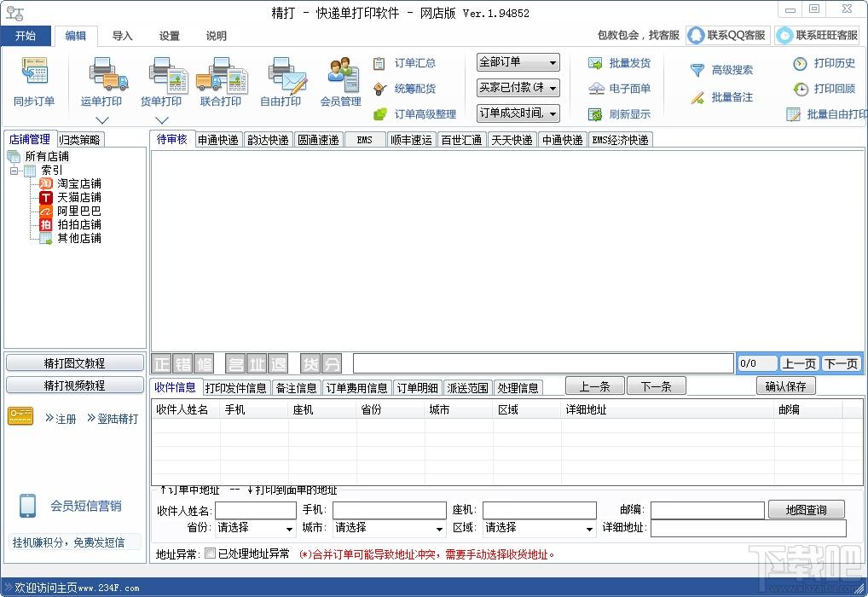Click the 正 status filter icon
Image resolution: width=868 pixels, height=597 pixels.
162,364
